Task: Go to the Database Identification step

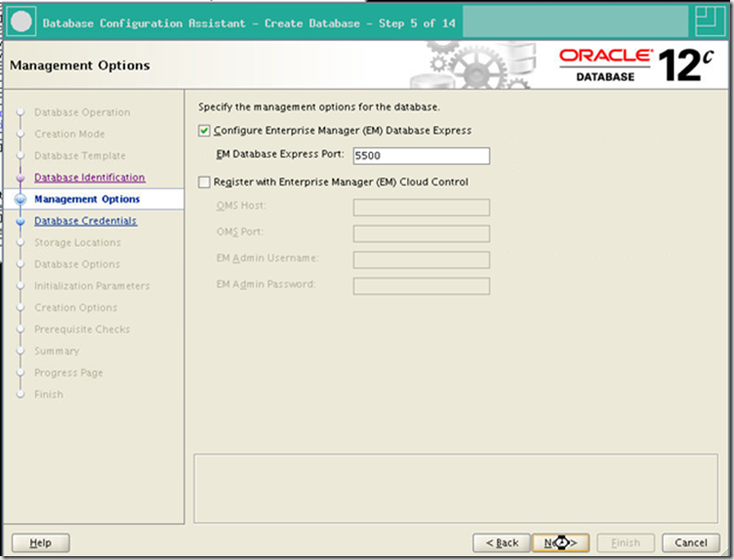Action: tap(90, 178)
